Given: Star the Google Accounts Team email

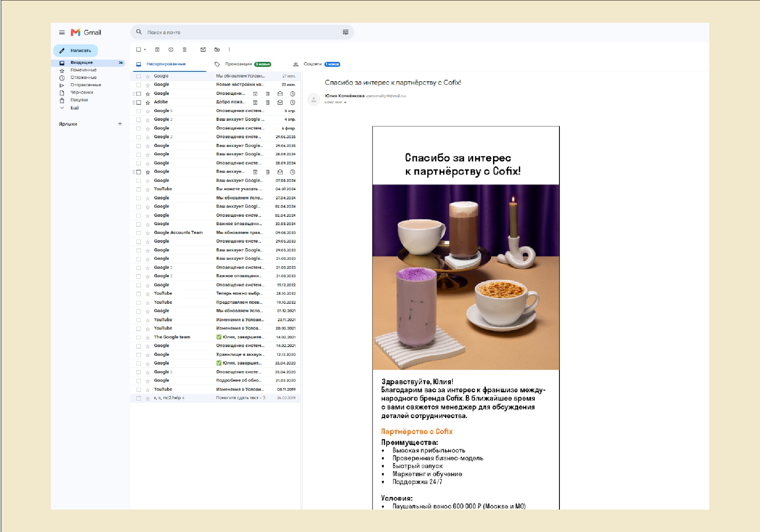Looking at the screenshot, I should point(148,233).
